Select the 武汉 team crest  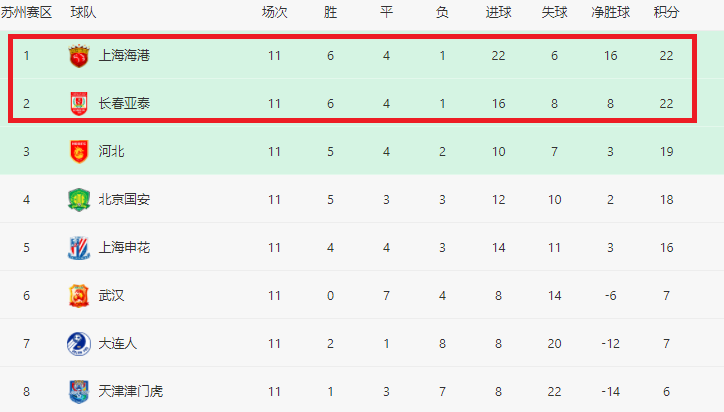[79, 296]
